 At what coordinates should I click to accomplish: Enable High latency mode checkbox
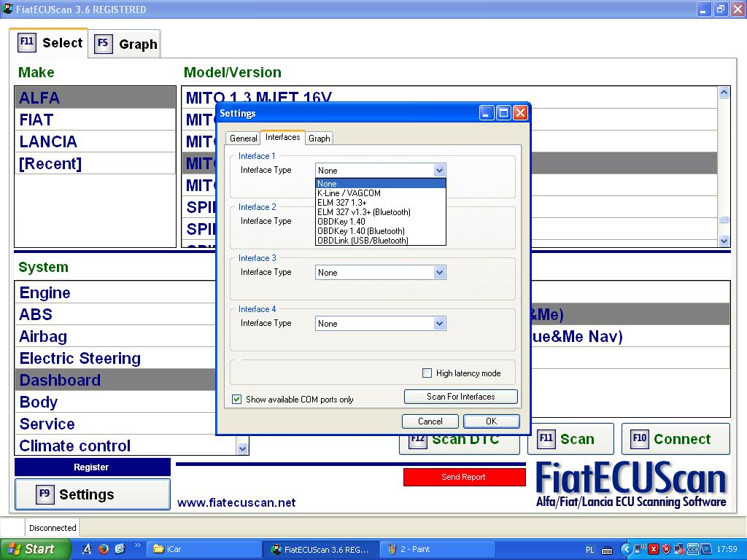(x=427, y=373)
